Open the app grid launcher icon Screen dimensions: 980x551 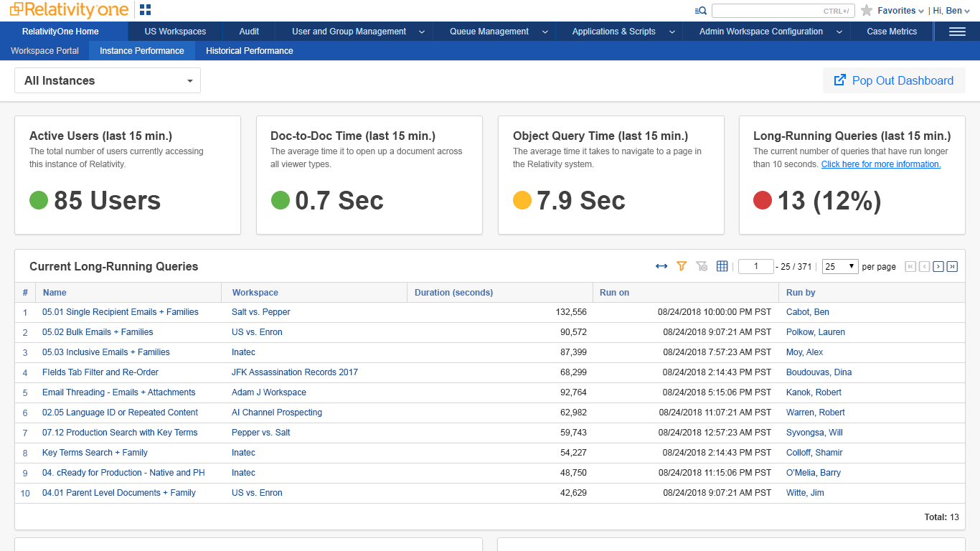(x=145, y=10)
